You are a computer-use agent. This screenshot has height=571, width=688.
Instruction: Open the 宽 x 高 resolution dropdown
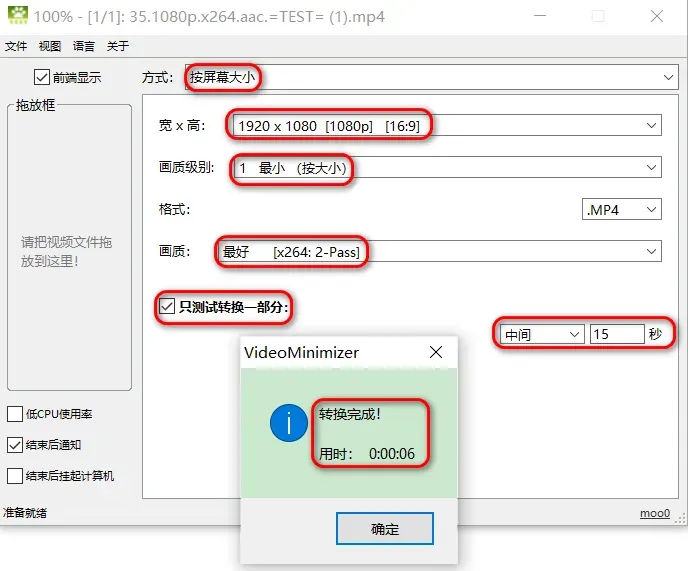(447, 126)
